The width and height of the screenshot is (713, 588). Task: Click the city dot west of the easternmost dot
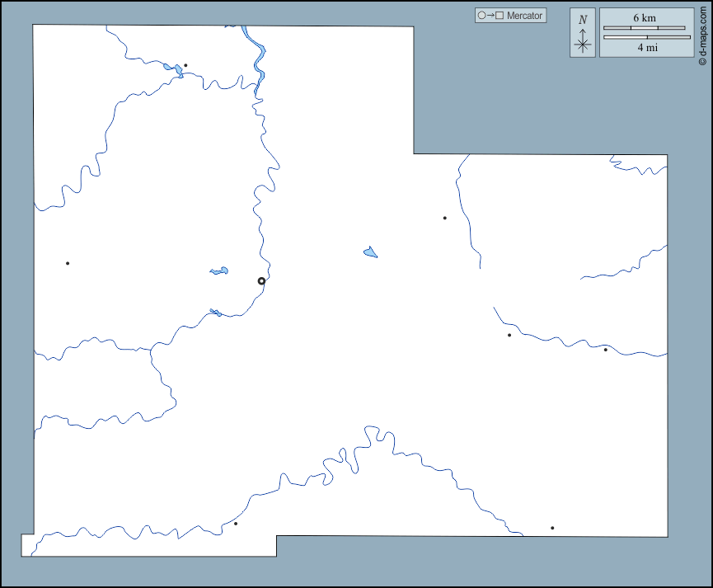(x=509, y=335)
